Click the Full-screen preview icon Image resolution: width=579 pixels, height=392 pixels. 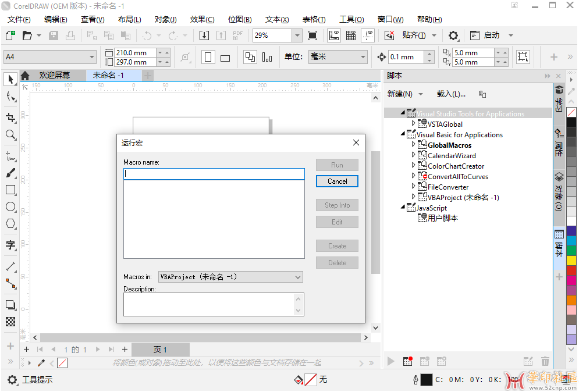(x=312, y=35)
